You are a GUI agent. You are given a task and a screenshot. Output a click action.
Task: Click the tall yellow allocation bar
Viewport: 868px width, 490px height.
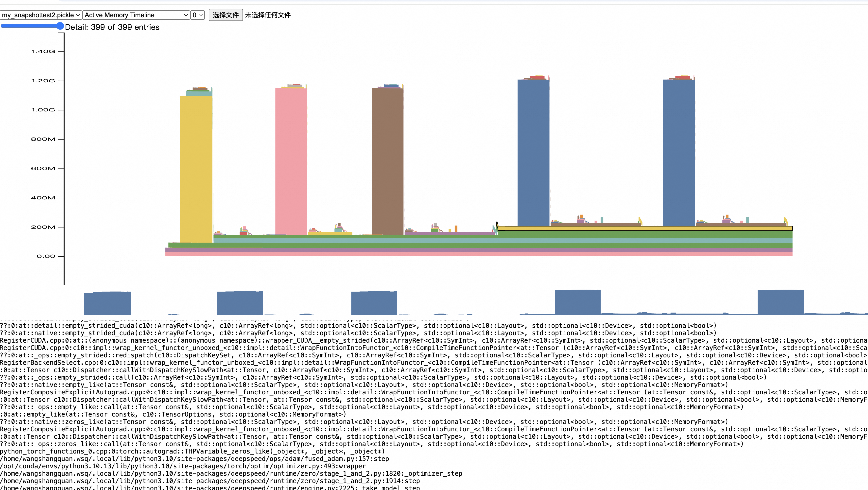pos(196,169)
